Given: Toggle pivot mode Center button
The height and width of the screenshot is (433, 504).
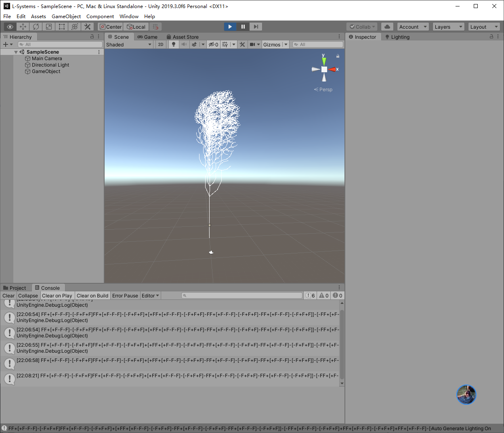Looking at the screenshot, I should (111, 27).
